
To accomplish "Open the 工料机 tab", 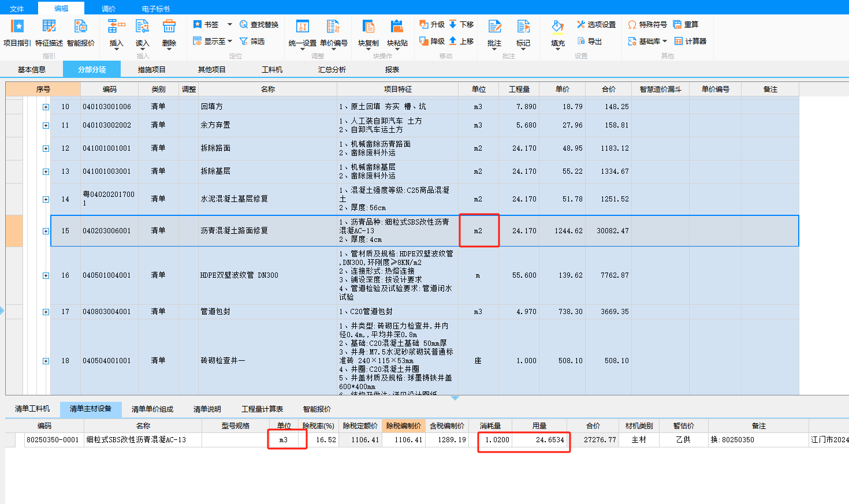I will [x=272, y=69].
